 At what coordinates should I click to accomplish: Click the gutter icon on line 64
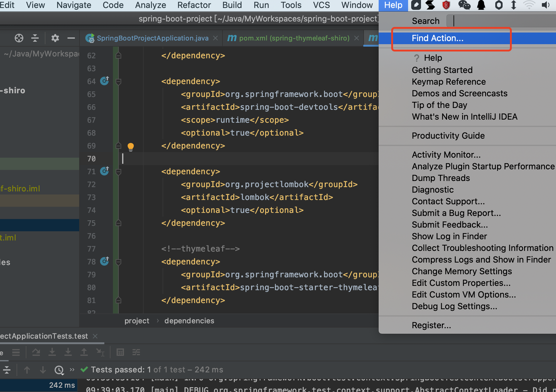105,81
